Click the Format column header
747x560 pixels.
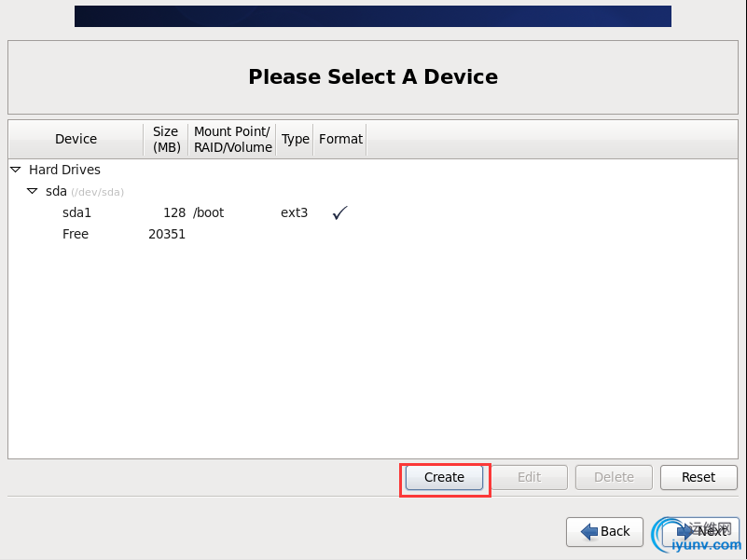(x=340, y=139)
